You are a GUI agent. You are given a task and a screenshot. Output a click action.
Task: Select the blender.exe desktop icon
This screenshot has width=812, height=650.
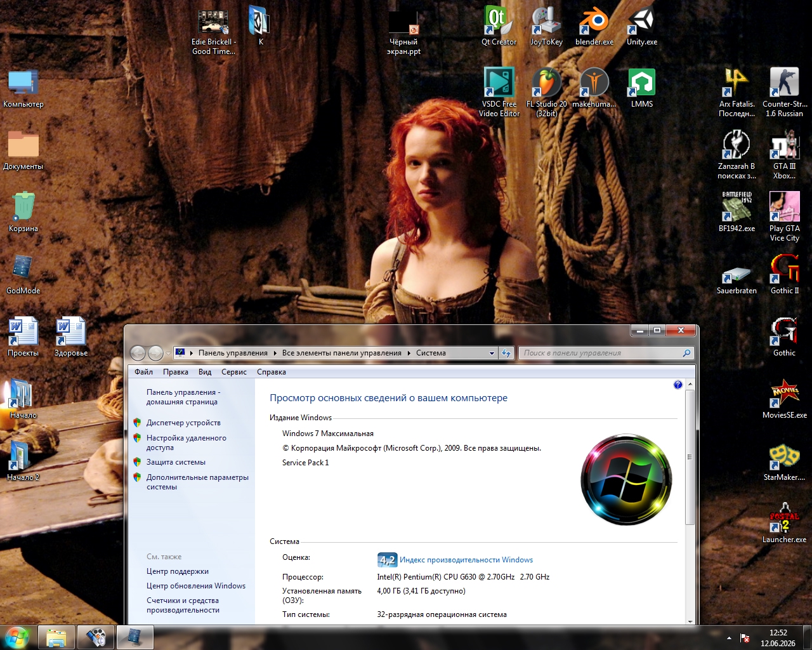click(594, 25)
